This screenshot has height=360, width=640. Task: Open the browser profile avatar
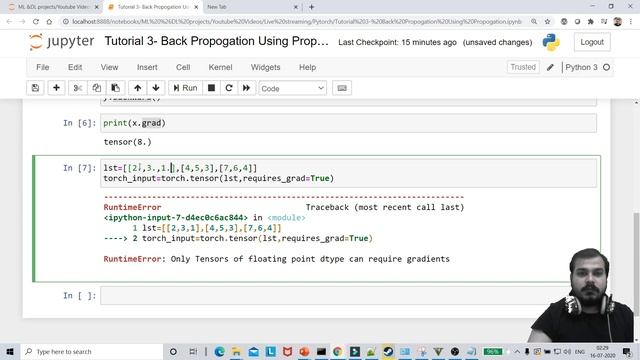(618, 22)
